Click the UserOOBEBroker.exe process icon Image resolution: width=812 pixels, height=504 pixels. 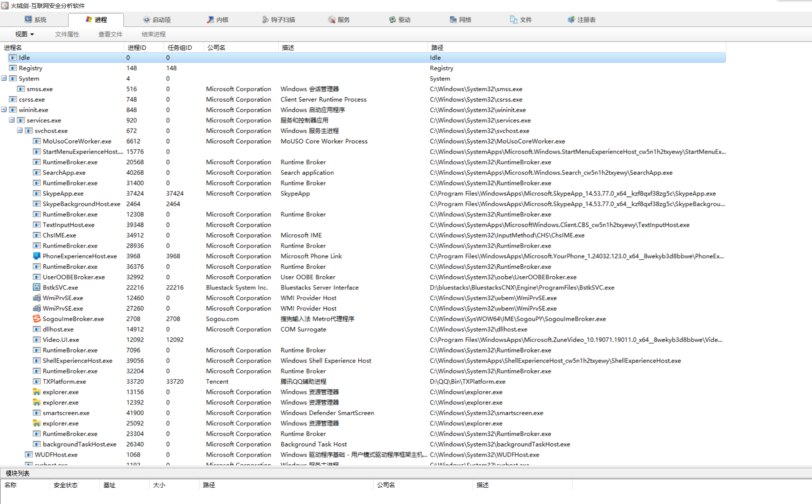point(37,277)
